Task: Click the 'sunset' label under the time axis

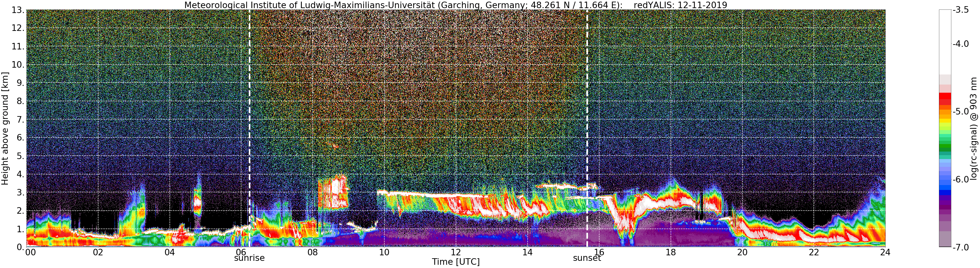Action: pos(587,258)
